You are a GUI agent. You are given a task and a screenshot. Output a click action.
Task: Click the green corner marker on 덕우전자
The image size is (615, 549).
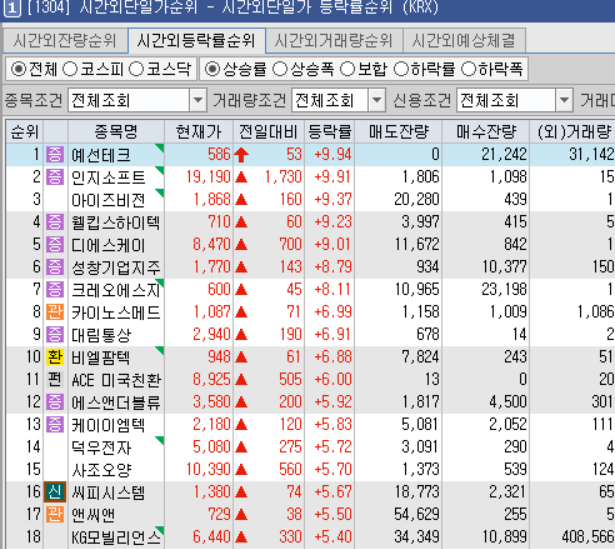point(160,440)
